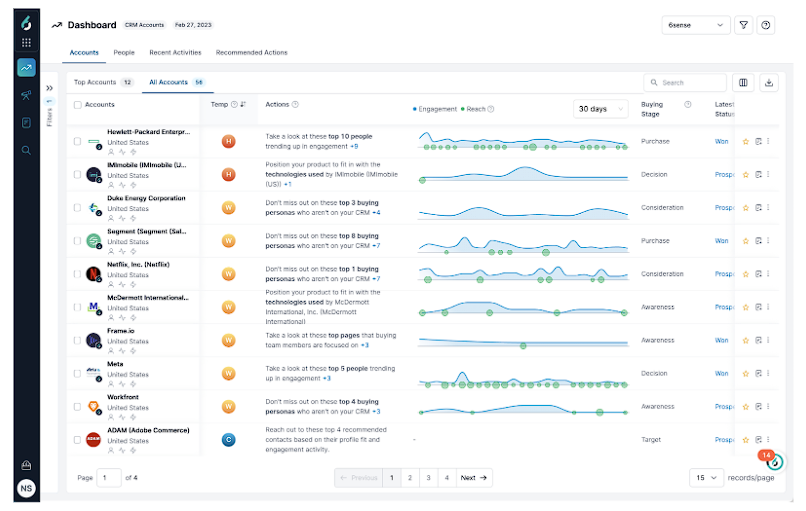Open the note icon for Workfront row
806x511 pixels.
click(758, 407)
